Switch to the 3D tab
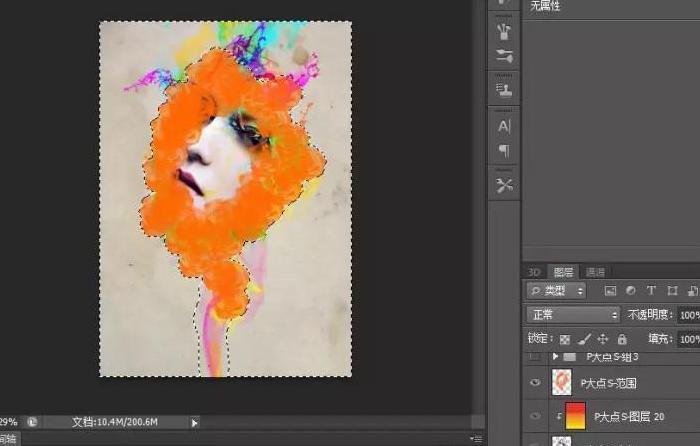 (x=533, y=272)
